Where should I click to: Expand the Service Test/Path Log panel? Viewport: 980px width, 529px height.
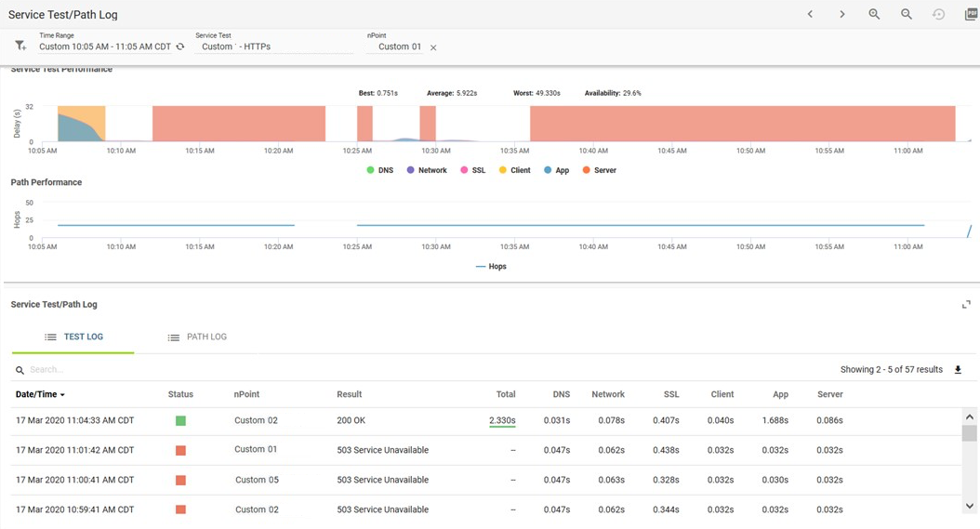[x=966, y=305]
